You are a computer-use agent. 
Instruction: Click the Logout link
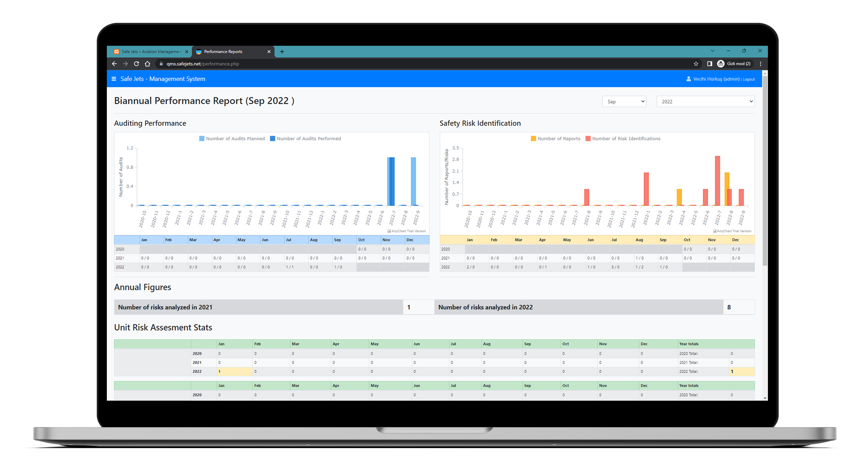pyautogui.click(x=749, y=79)
